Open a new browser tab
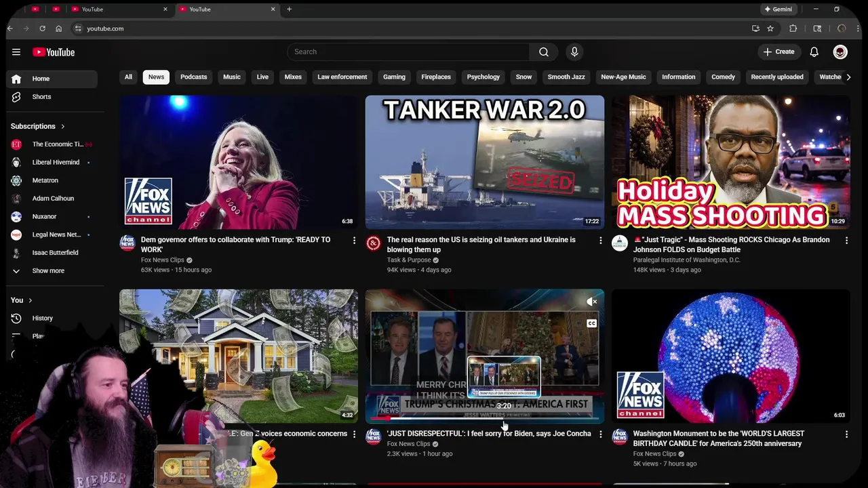 (289, 9)
